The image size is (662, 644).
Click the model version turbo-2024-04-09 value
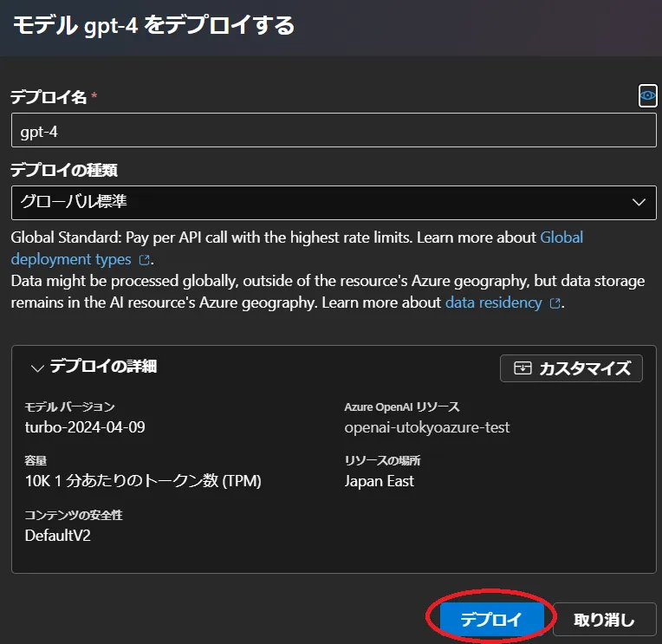(87, 426)
